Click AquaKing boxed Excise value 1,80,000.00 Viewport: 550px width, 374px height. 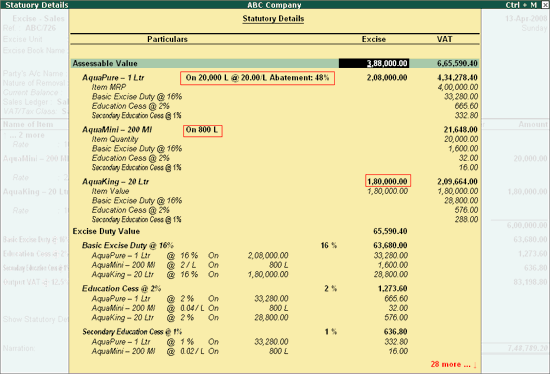point(388,181)
